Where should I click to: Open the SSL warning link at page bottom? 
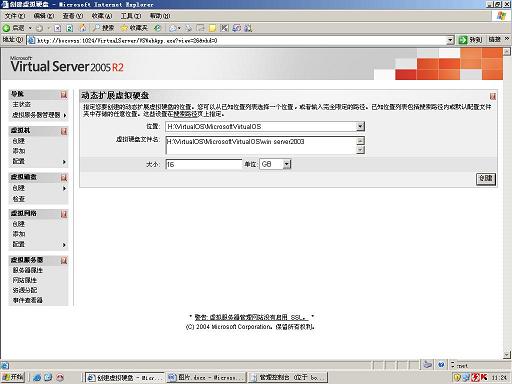pos(250,317)
